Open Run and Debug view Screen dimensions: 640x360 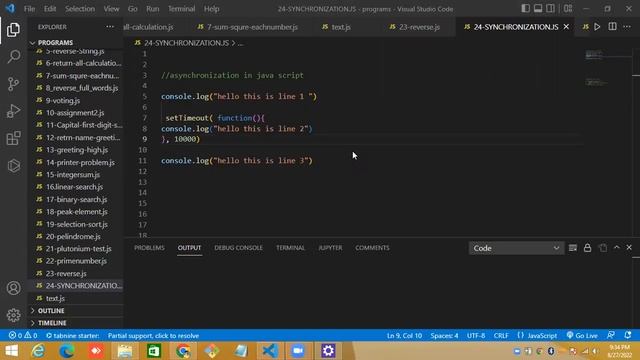[13, 111]
